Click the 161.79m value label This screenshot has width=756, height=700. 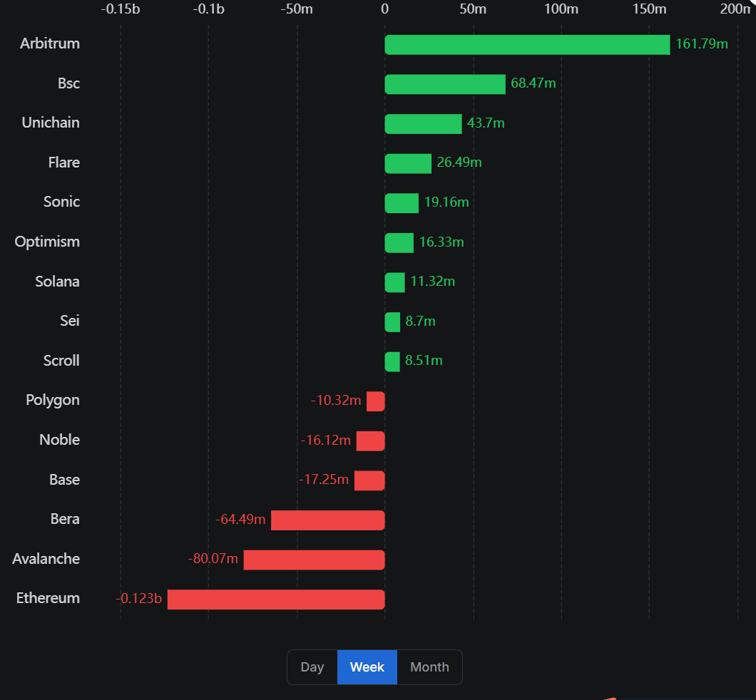(702, 44)
